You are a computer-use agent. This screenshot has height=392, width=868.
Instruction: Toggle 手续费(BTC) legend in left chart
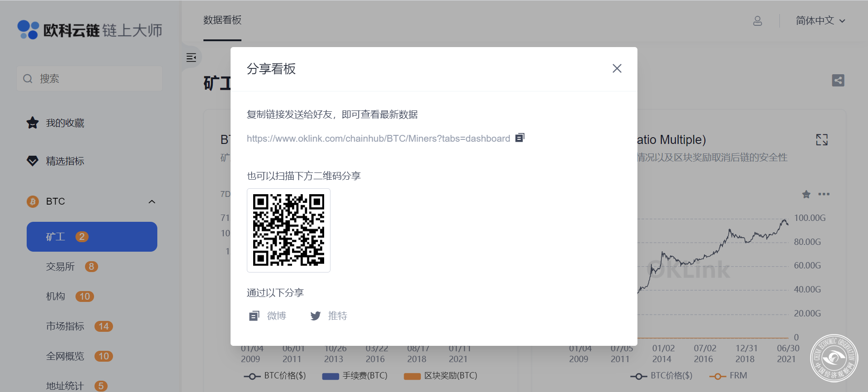click(x=354, y=376)
